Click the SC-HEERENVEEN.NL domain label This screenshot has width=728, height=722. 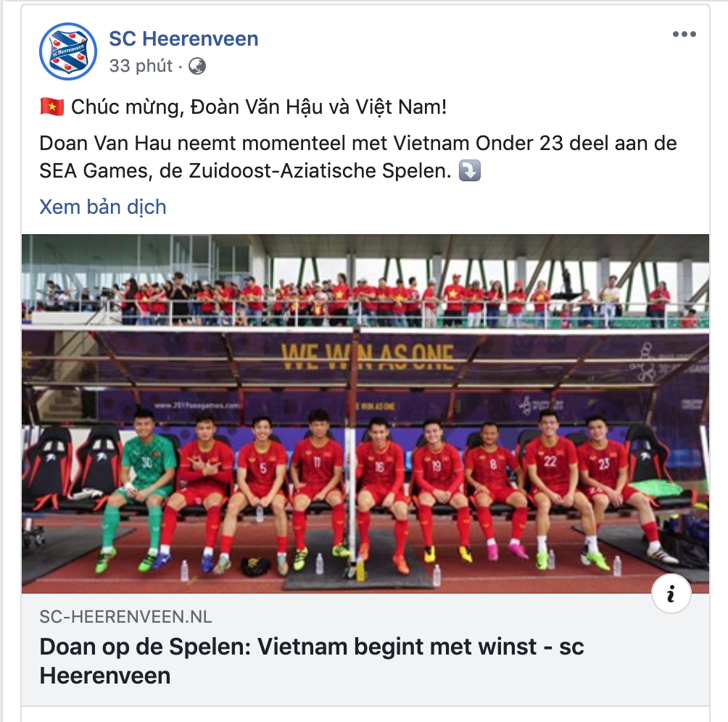(125, 617)
